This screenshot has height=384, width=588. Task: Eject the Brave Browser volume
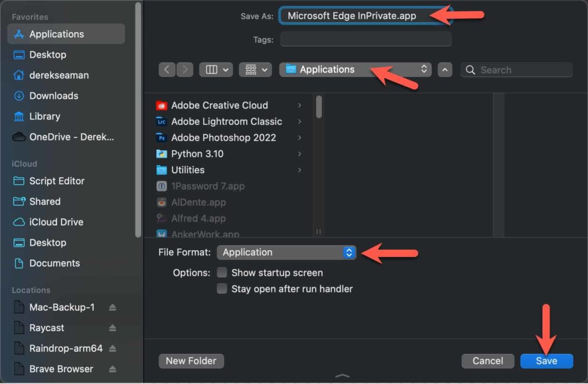[x=113, y=370]
